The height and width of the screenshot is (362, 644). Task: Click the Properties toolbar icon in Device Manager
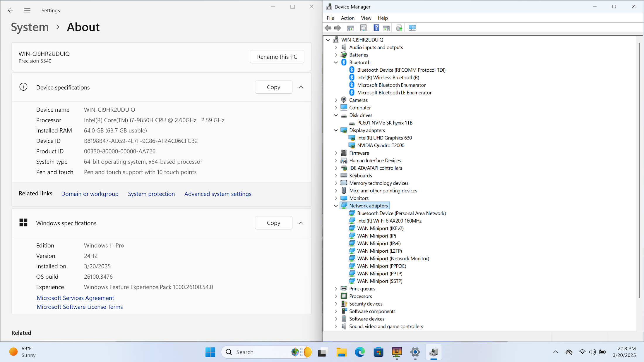pos(363,28)
